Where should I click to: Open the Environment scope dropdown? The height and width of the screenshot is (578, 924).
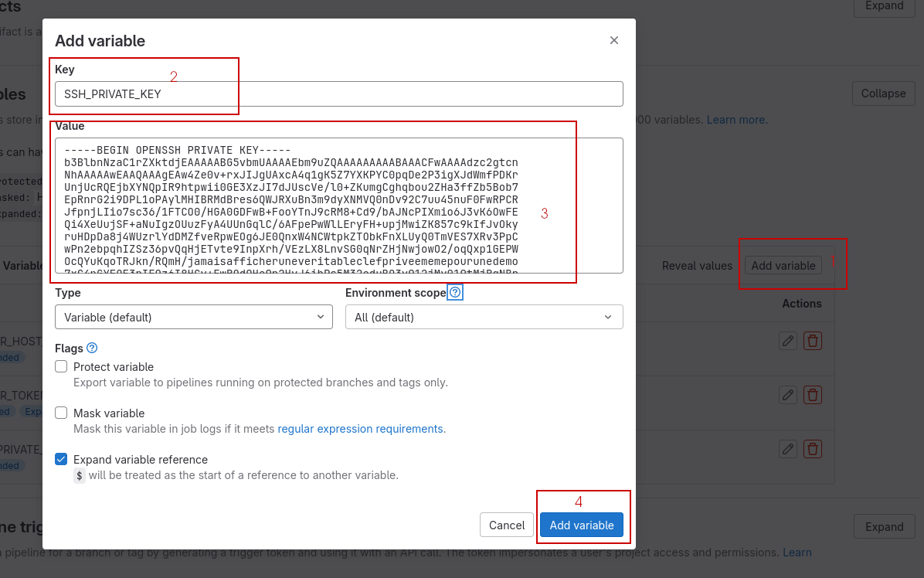point(484,317)
